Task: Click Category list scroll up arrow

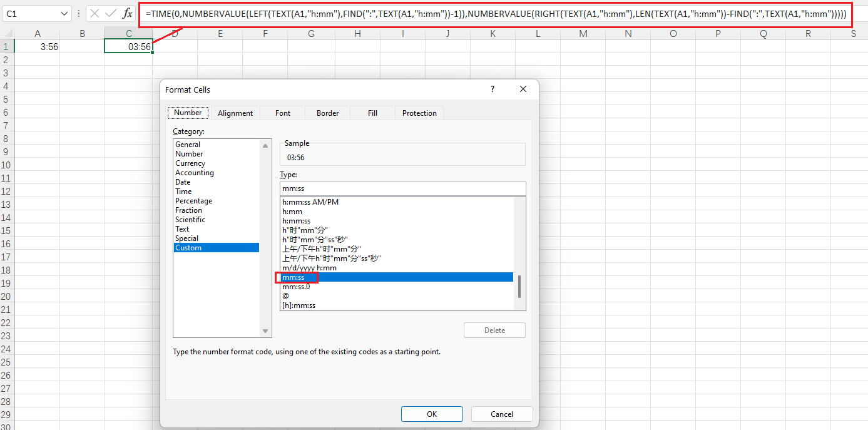Action: click(266, 145)
